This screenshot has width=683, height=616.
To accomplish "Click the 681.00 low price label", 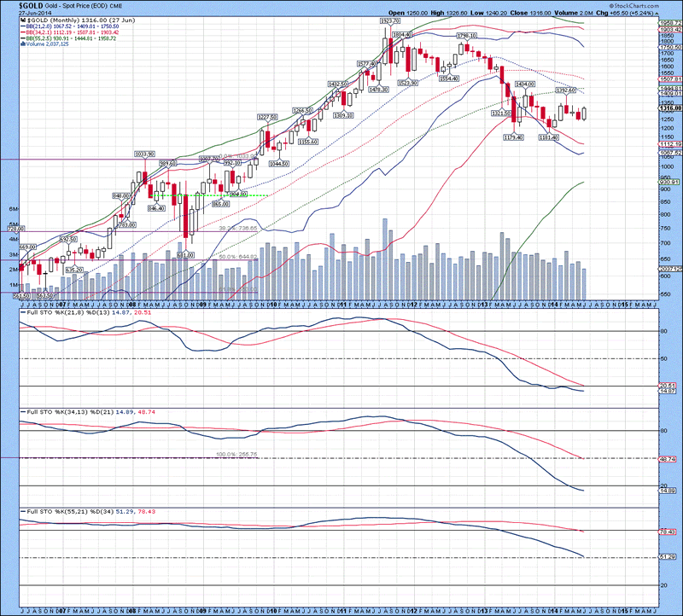I will 184,254.
